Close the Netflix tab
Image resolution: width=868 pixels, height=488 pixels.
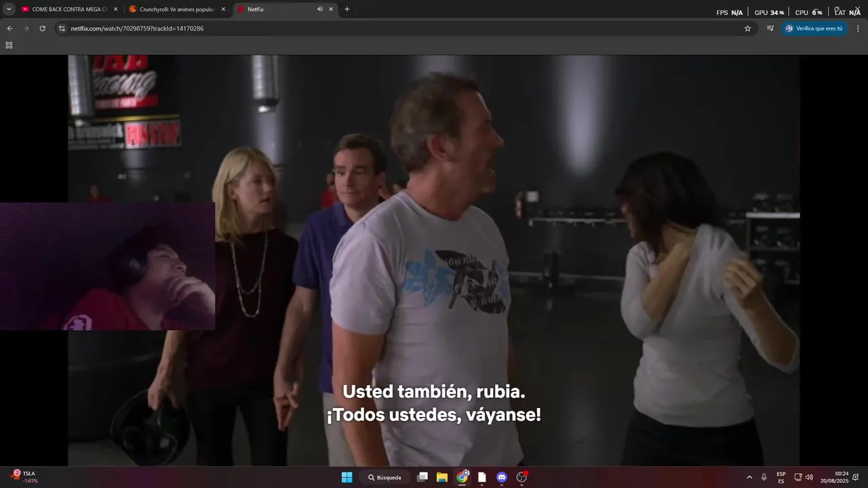click(331, 9)
